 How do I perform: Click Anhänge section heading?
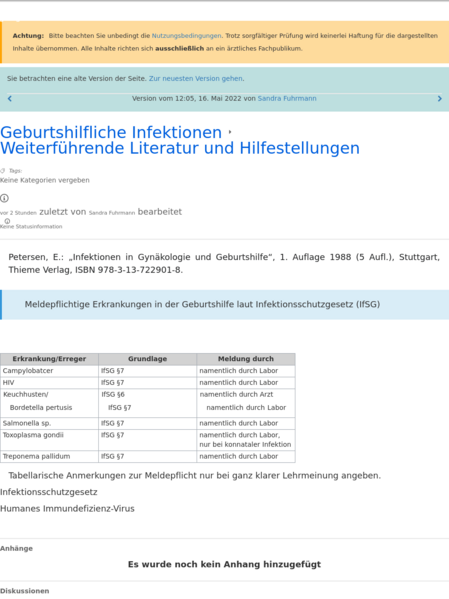[x=16, y=548]
